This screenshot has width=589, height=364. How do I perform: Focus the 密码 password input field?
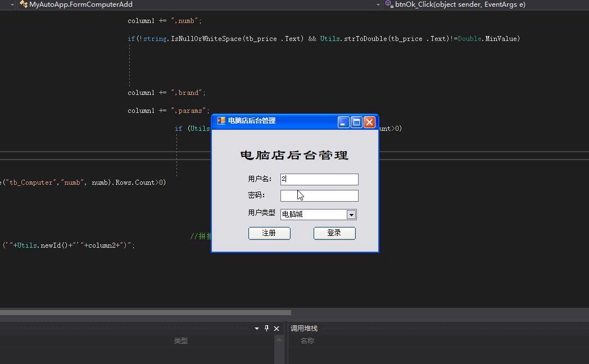pyautogui.click(x=319, y=195)
